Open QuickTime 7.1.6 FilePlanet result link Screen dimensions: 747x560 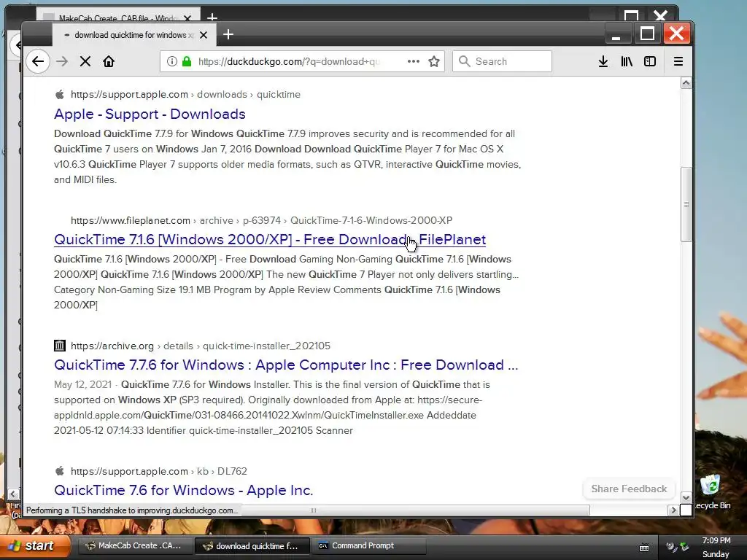click(x=270, y=239)
